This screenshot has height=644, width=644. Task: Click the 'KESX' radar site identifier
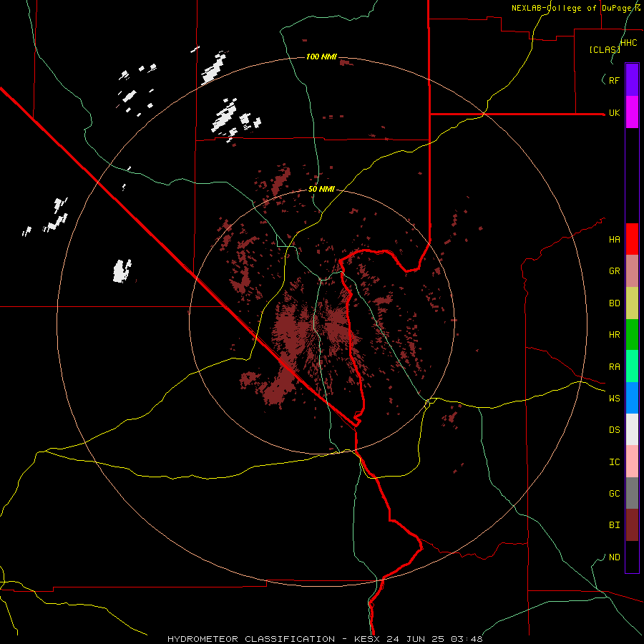(x=368, y=639)
